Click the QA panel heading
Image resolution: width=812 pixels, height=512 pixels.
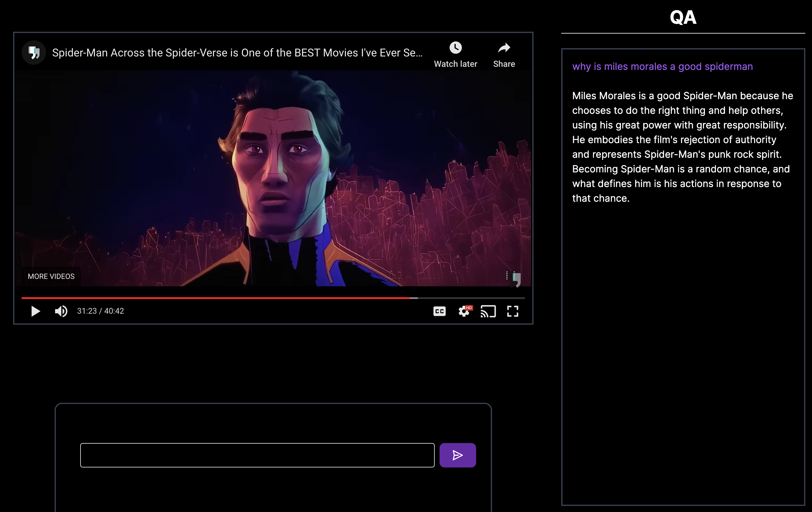683,17
